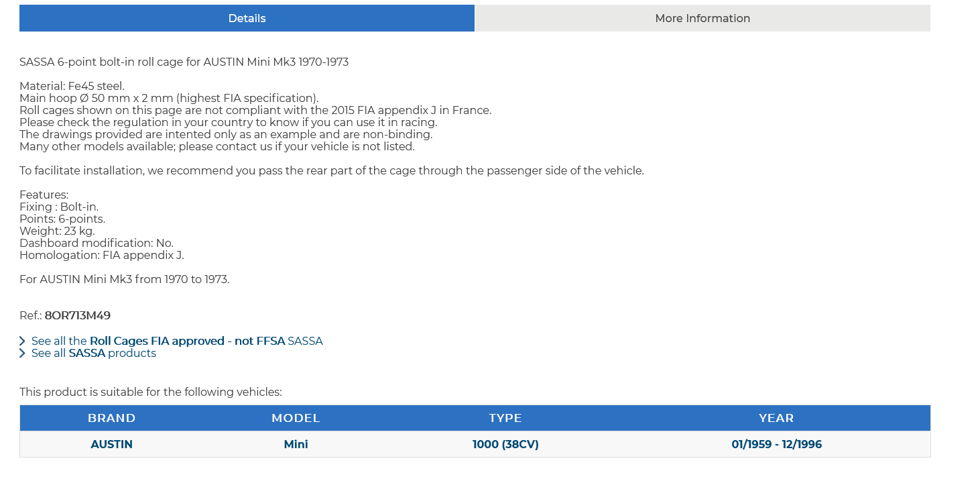
Task: Follow the See all SASSA products link
Action: pyautogui.click(x=94, y=353)
